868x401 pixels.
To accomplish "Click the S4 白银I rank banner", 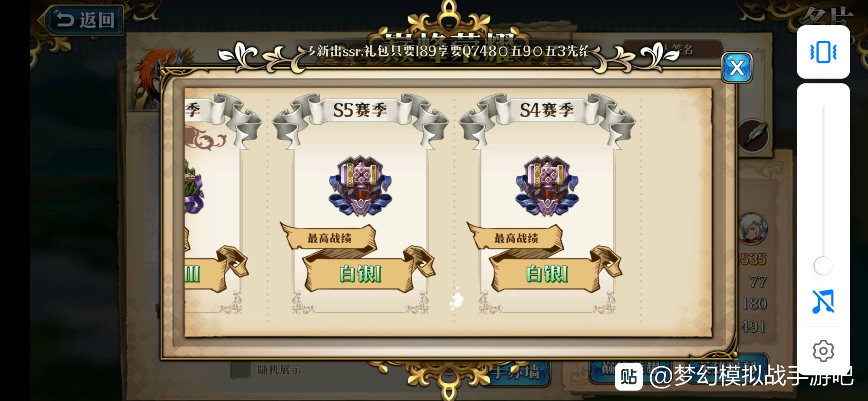I will tap(547, 275).
